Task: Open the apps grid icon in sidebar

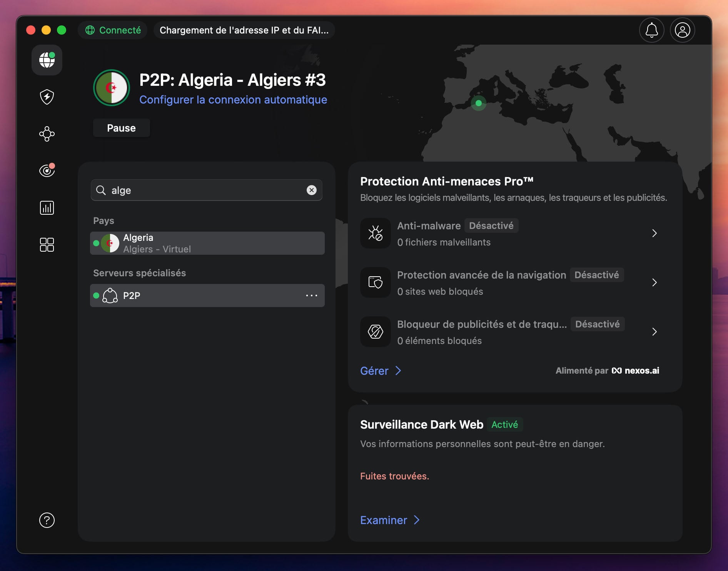Action: 47,245
